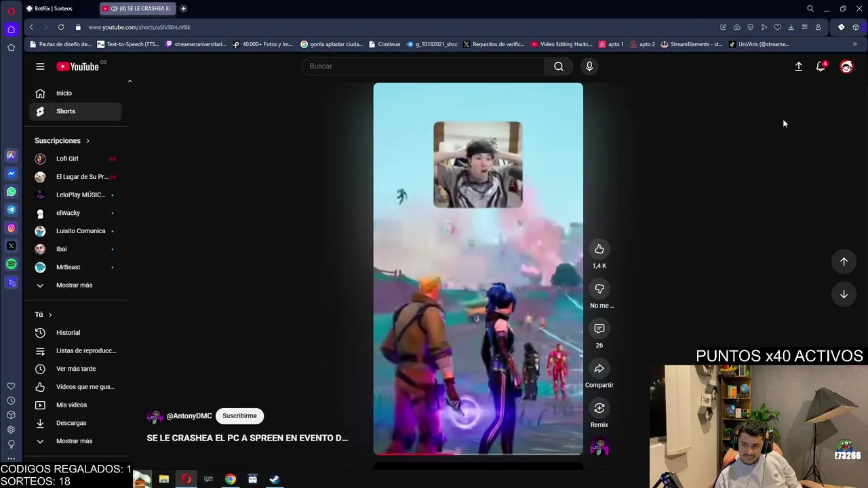The height and width of the screenshot is (488, 868).
Task: Open the comments showing 26
Action: (599, 329)
